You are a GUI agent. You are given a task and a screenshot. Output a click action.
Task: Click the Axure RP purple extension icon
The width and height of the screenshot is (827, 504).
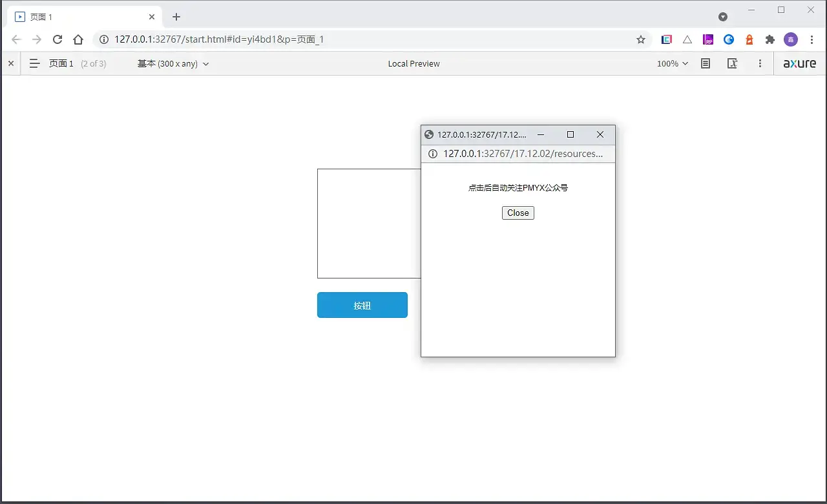708,39
